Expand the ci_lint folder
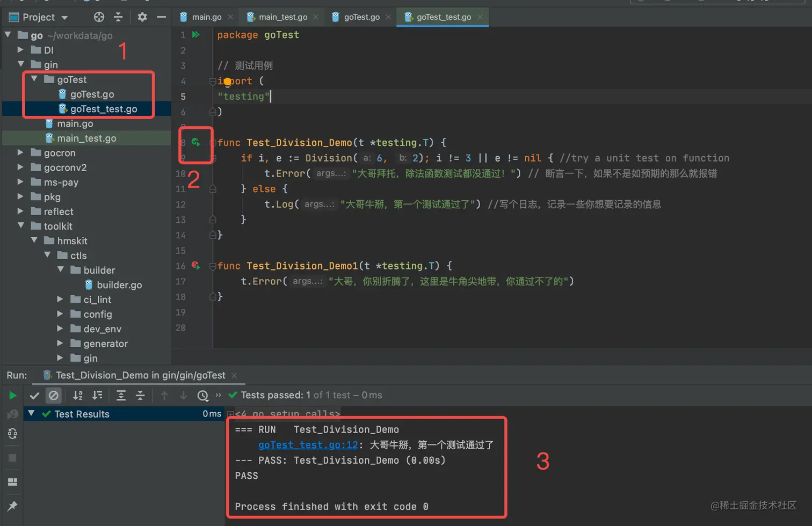Viewport: 812px width, 526px height. click(x=61, y=299)
